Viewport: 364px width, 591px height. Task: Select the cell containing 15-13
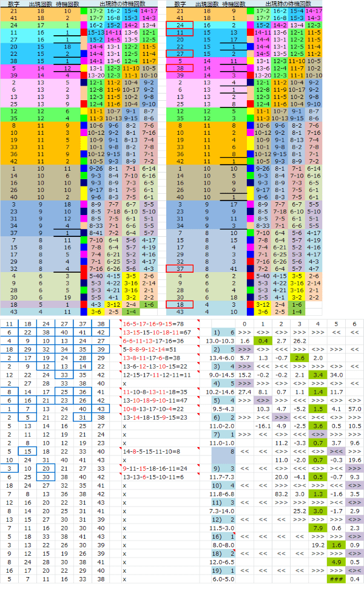click(x=96, y=32)
